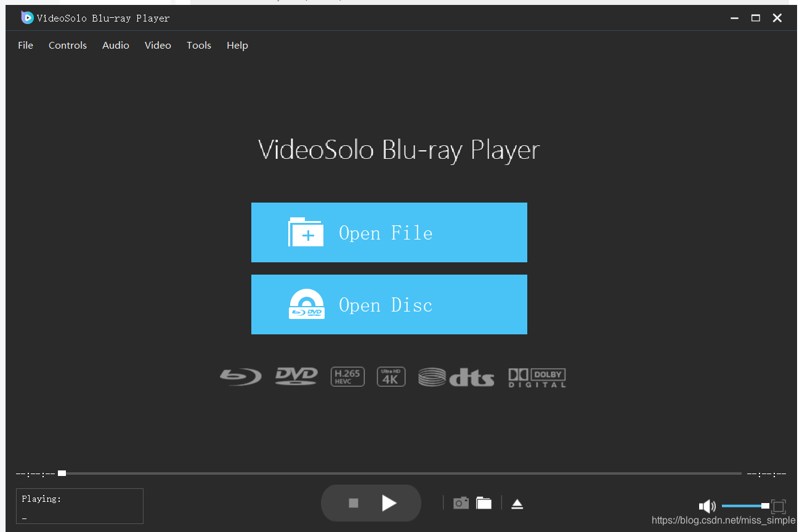Mute audio with the speaker icon

[x=707, y=506]
